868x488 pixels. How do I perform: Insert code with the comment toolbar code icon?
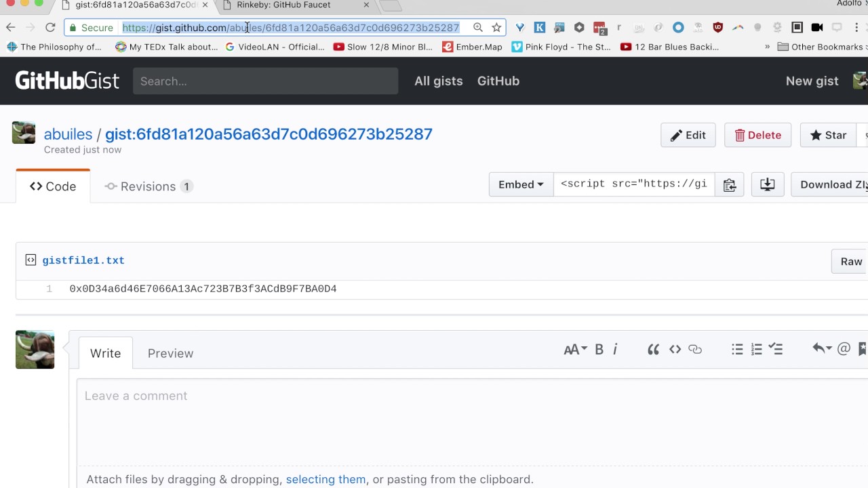click(675, 350)
